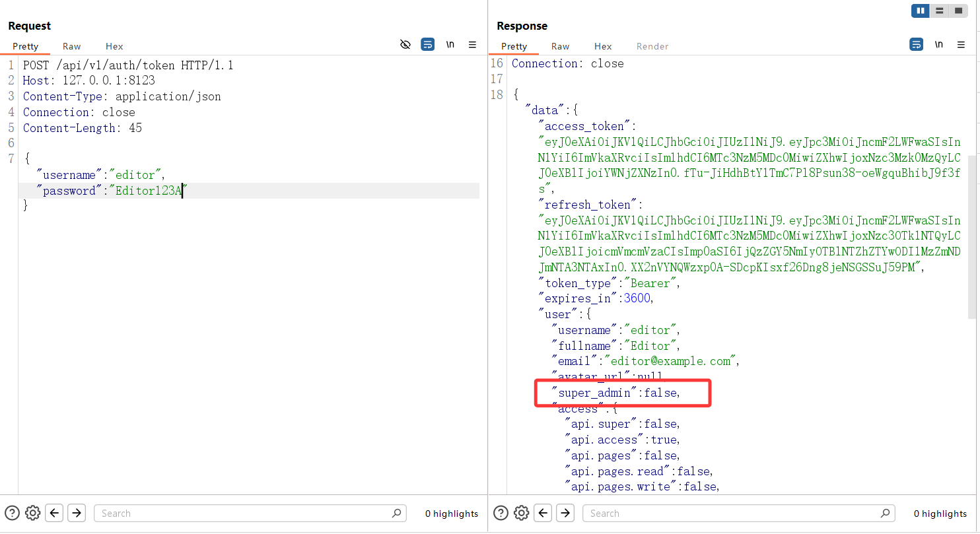Toggle hide non-printable eye icon in Request
980x534 pixels.
click(x=405, y=45)
